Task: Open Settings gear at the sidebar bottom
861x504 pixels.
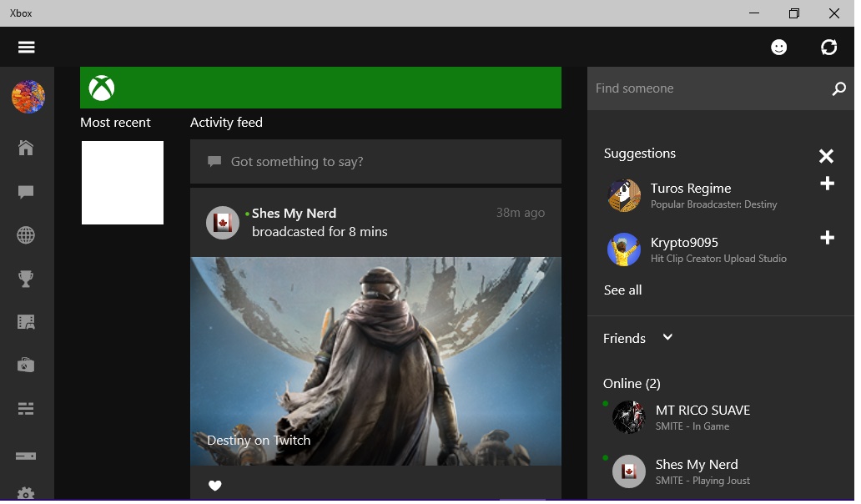Action: (x=26, y=493)
